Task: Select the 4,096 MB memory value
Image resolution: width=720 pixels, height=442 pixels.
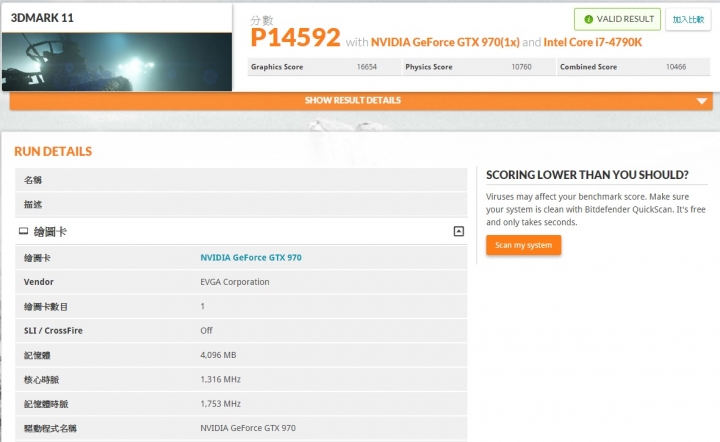Action: tap(218, 355)
